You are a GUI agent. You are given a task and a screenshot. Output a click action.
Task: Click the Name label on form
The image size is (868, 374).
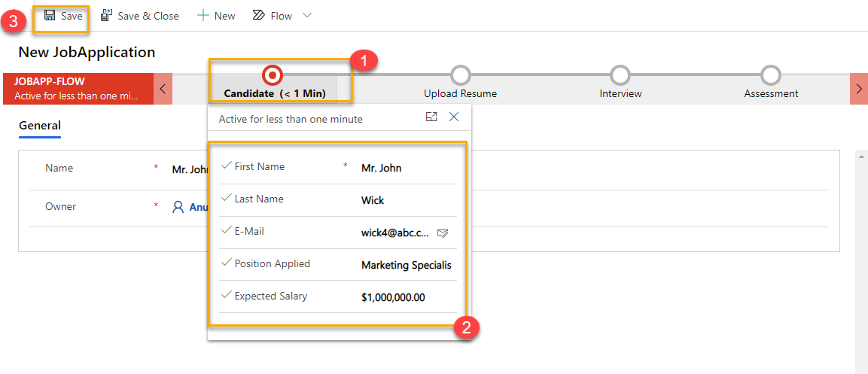59,168
